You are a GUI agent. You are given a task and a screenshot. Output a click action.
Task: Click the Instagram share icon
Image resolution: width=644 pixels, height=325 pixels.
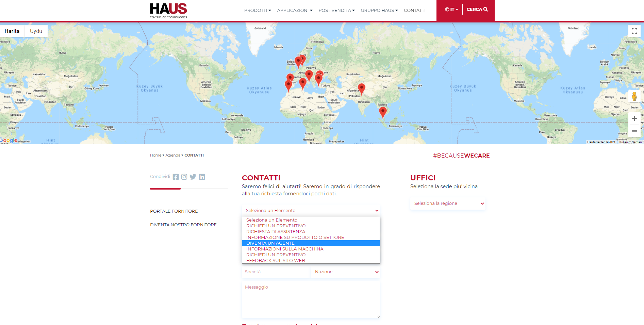pyautogui.click(x=184, y=177)
